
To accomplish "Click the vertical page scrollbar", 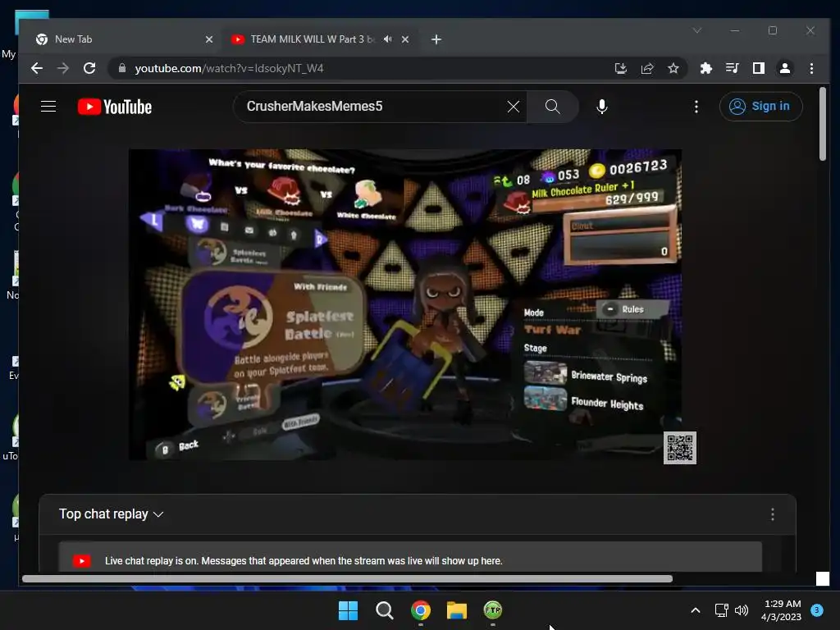I will click(x=822, y=124).
